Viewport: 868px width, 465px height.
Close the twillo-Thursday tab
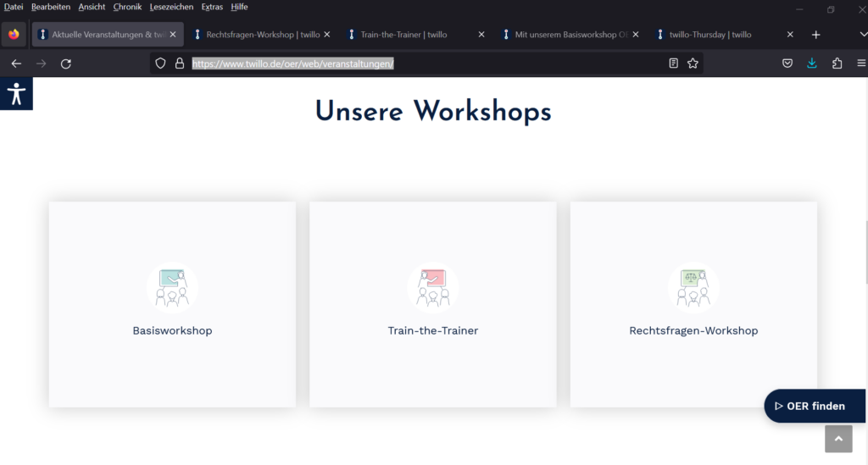point(790,34)
